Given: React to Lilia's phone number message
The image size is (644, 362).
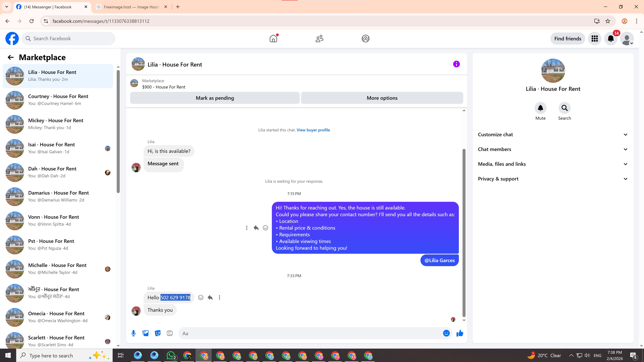Looking at the screenshot, I should pyautogui.click(x=201, y=297).
